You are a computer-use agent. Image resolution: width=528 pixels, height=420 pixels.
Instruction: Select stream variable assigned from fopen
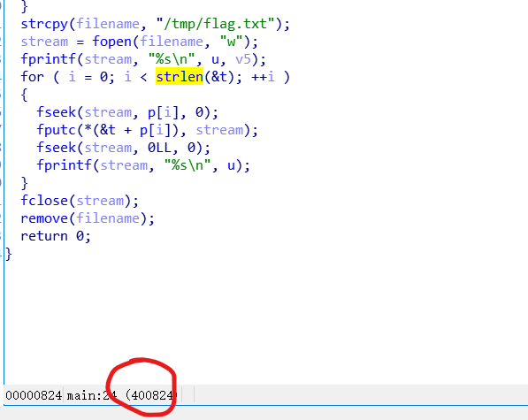click(44, 42)
